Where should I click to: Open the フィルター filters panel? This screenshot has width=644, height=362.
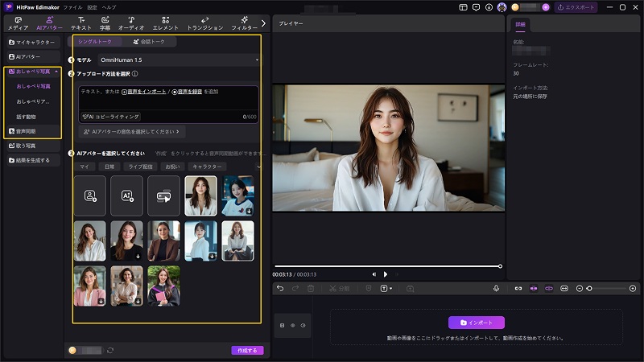click(245, 23)
